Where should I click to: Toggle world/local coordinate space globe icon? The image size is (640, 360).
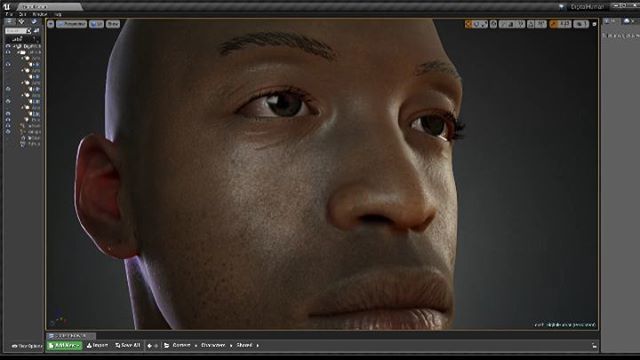(493, 24)
